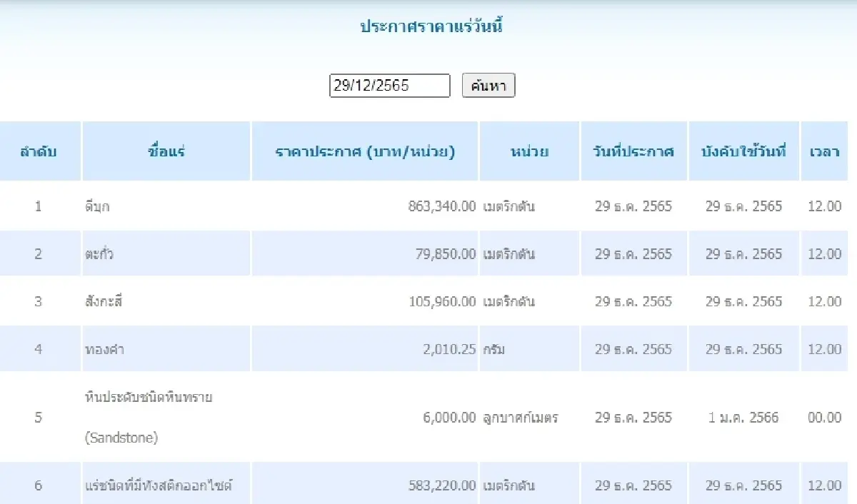The height and width of the screenshot is (504, 857).
Task: Click the เมตริกตัน unit in the ดีบุก row
Action: [508, 206]
